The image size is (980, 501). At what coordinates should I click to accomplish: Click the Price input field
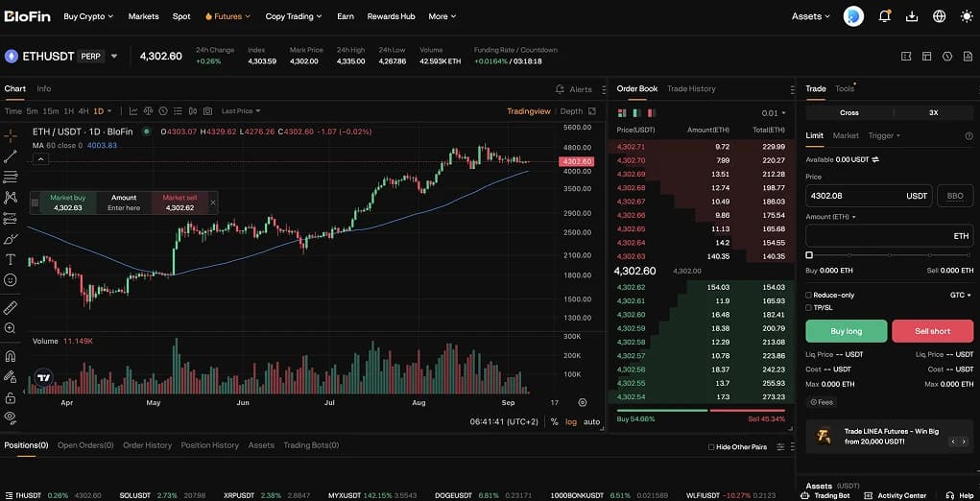point(854,196)
